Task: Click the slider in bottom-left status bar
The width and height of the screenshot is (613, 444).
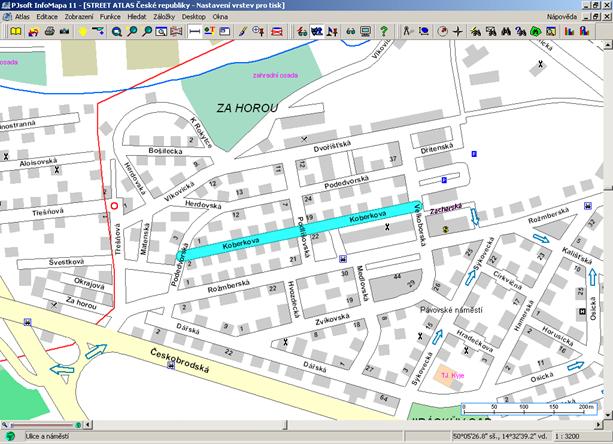Action: [10, 427]
